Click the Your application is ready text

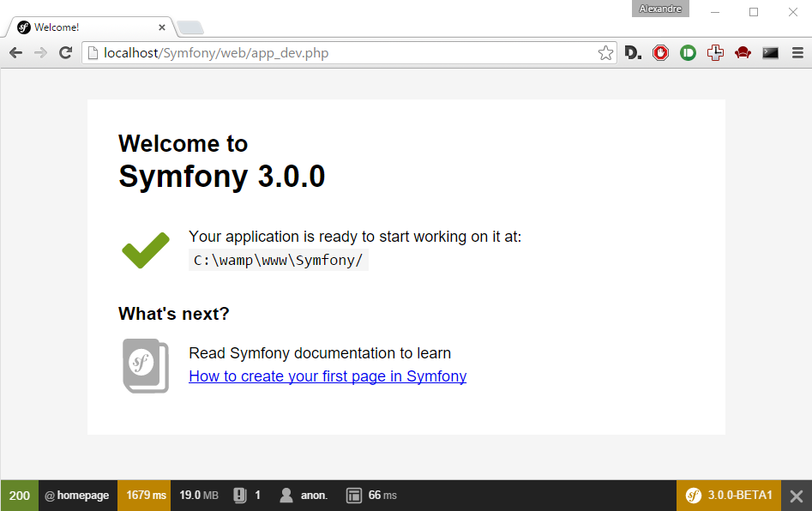(355, 237)
